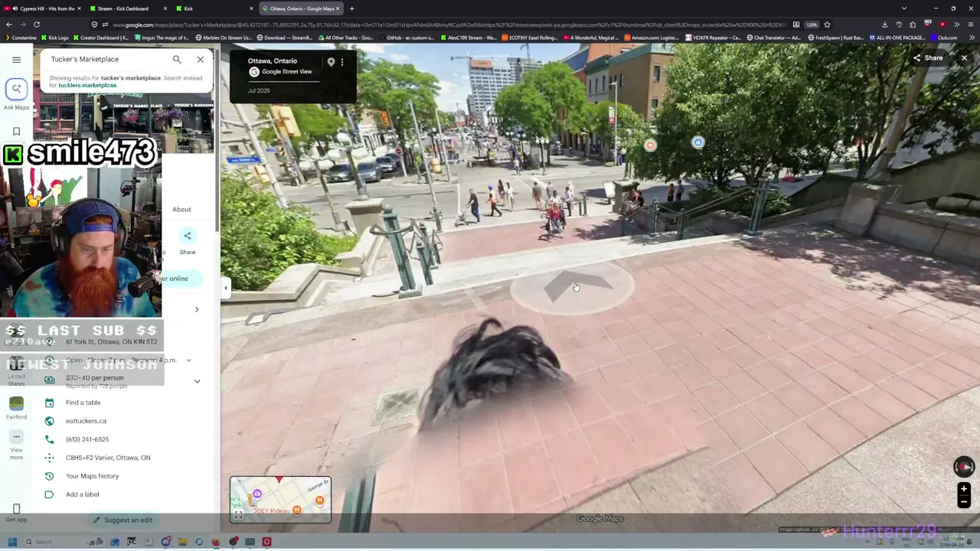Screen dimensions: 980x551
Task: Click the Street View compass control
Action: coord(964,467)
